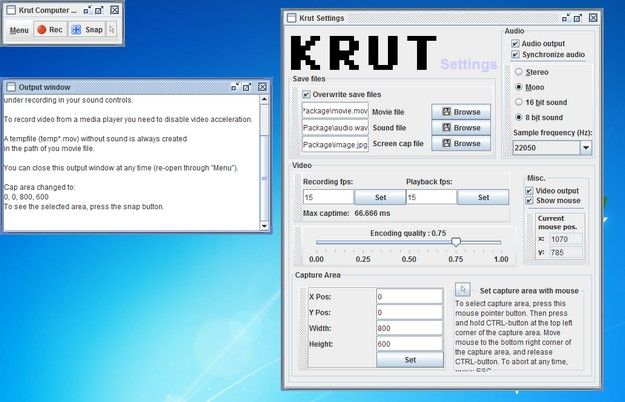The height and width of the screenshot is (402, 625).
Task: Iconify the Output window
Action: pyautogui.click(x=235, y=87)
